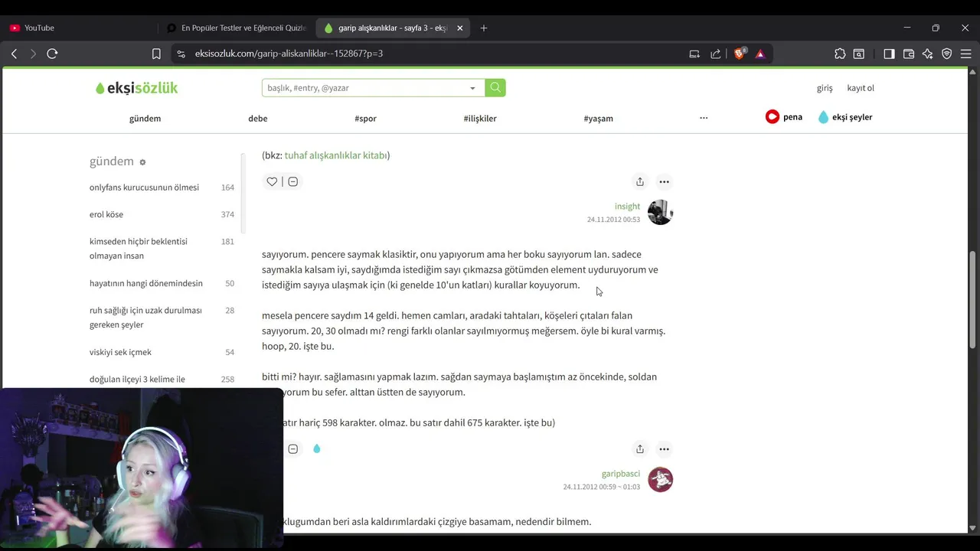Select the #ilişkiler channel tab

pyautogui.click(x=480, y=119)
